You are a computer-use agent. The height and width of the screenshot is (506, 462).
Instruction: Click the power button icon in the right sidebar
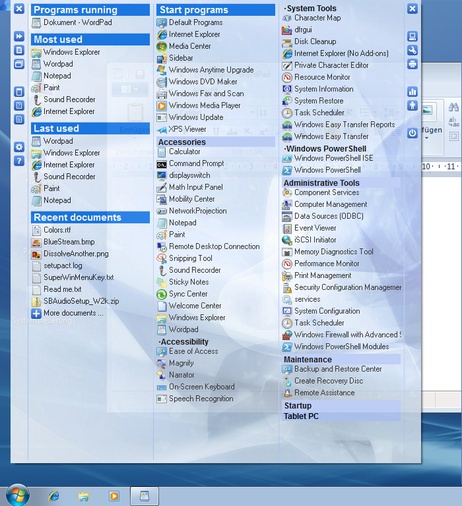tap(412, 133)
